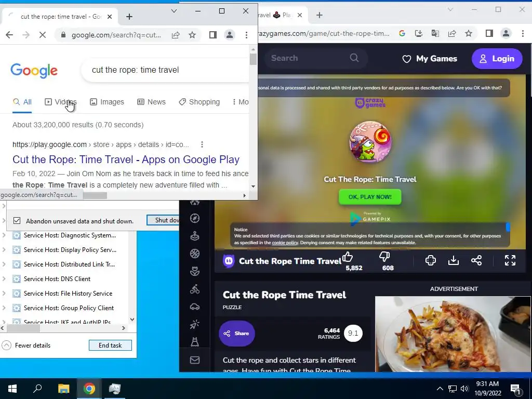
Task: Click the Login button on CrazyGames
Action: pos(497,58)
